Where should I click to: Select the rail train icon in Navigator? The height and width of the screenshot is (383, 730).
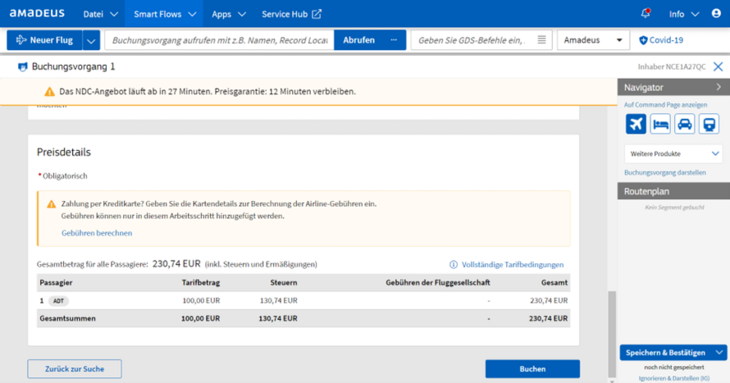(x=709, y=124)
